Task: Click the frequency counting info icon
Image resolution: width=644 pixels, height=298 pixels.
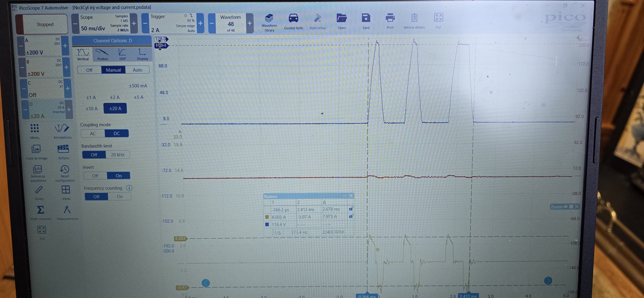Action: point(129,188)
